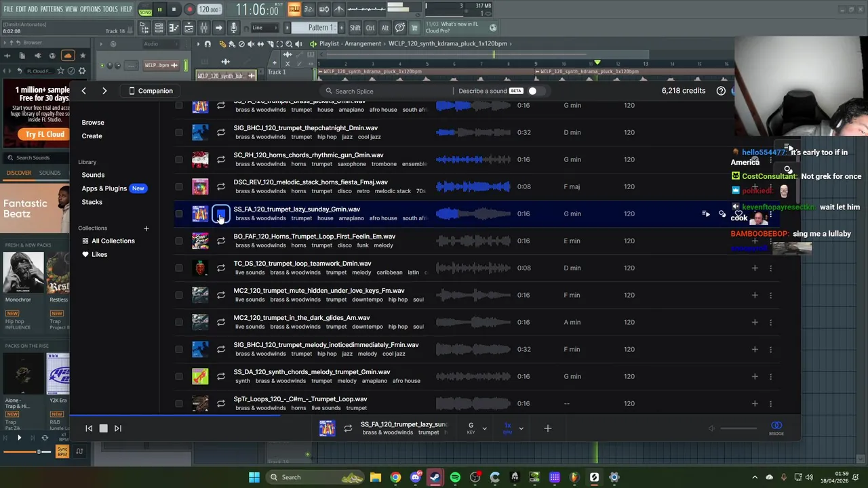Check the box for BO_FAF_120_Horns_Trumpet_Loop_First_Feelin_Em.wav

[179, 241]
